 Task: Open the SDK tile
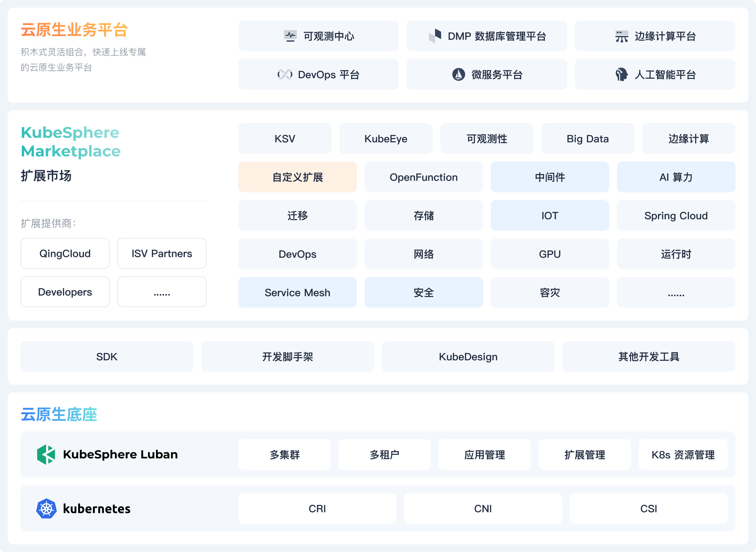tap(107, 356)
